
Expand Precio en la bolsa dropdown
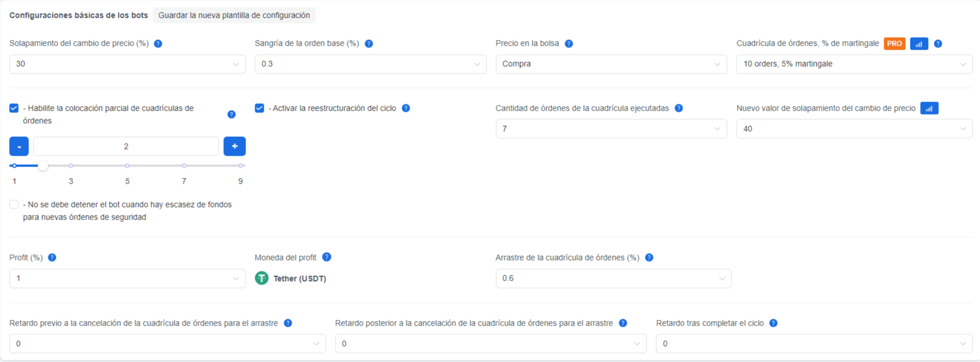(611, 64)
